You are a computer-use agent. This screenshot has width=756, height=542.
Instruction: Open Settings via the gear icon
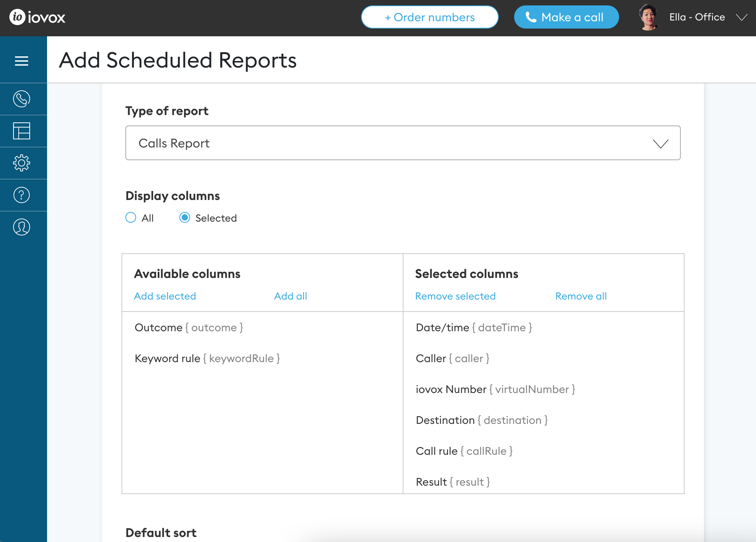pyautogui.click(x=22, y=163)
